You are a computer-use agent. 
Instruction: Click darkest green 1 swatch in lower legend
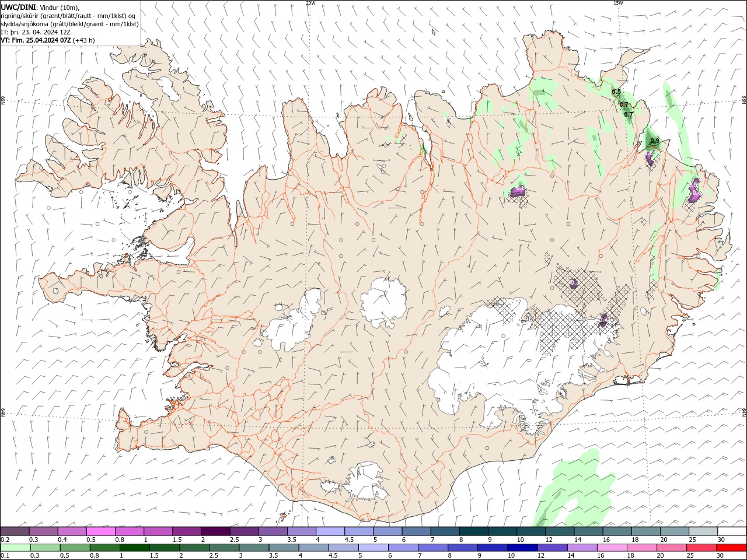pos(134,548)
